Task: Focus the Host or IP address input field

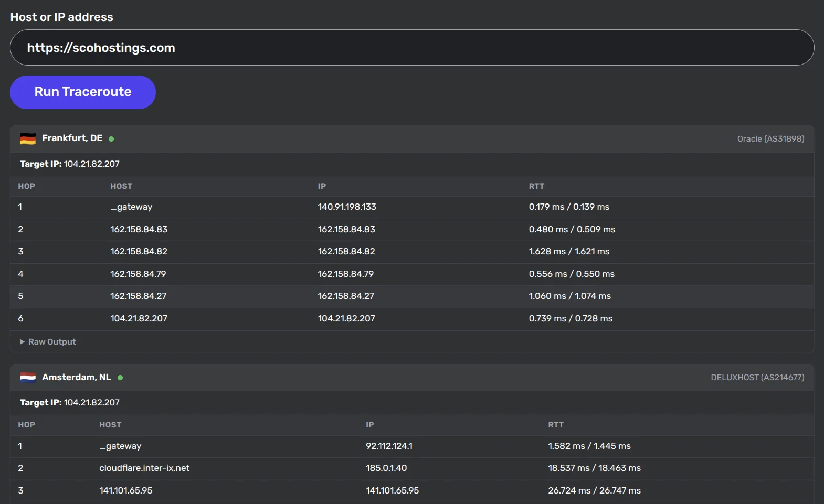Action: click(412, 48)
